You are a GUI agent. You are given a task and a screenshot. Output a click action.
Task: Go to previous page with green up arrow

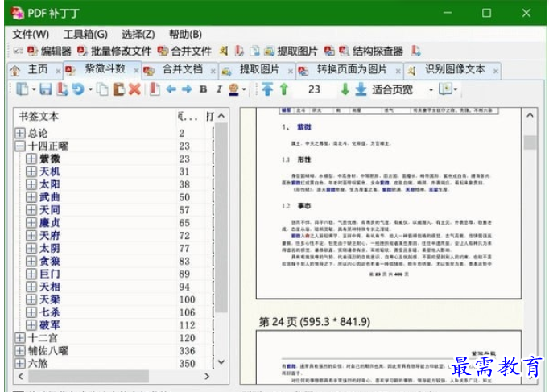pos(284,89)
